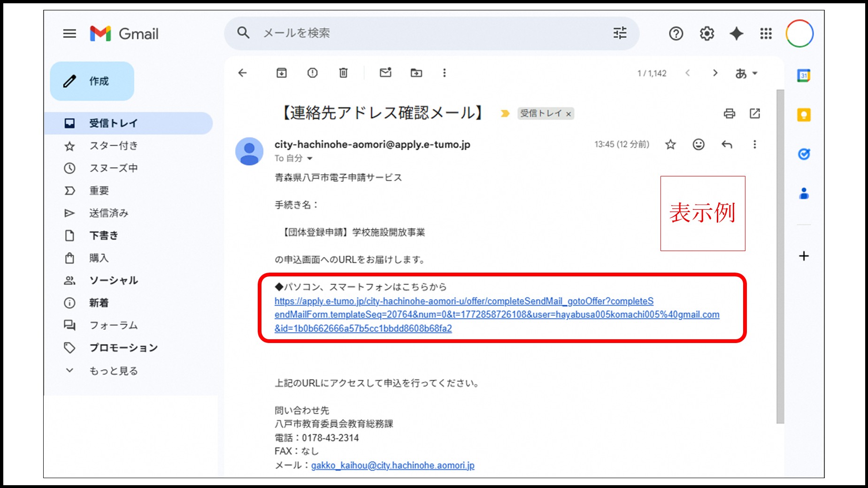The height and width of the screenshot is (488, 868).
Task: Move the email to another folder
Action: pyautogui.click(x=416, y=73)
